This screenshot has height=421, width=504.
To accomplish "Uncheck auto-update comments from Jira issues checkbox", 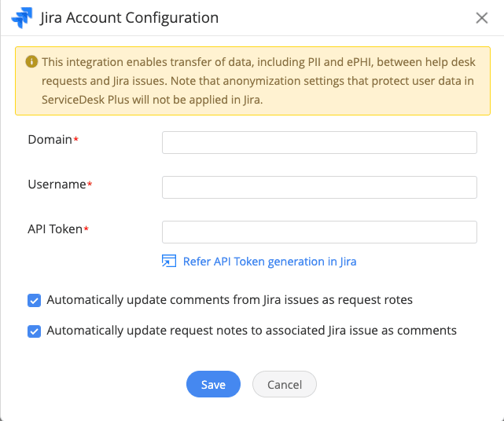I will tap(34, 300).
